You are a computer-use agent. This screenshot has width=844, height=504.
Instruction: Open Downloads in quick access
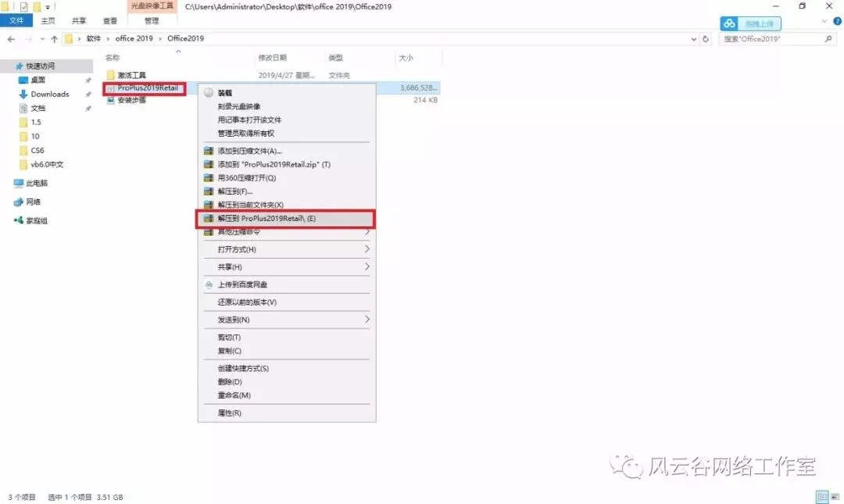pos(49,95)
